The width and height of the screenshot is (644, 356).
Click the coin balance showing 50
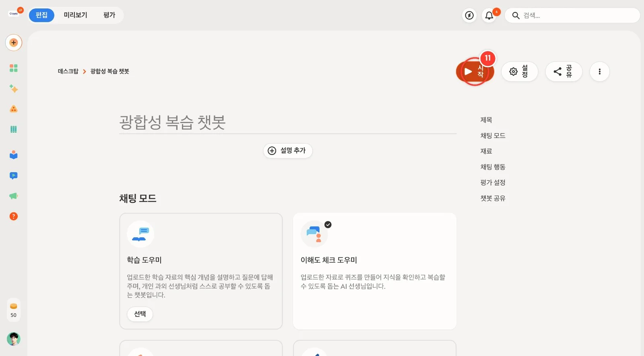[x=14, y=310]
